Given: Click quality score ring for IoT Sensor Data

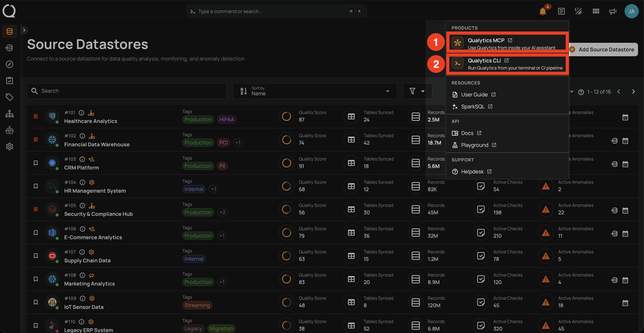Looking at the screenshot, I should 286,302.
